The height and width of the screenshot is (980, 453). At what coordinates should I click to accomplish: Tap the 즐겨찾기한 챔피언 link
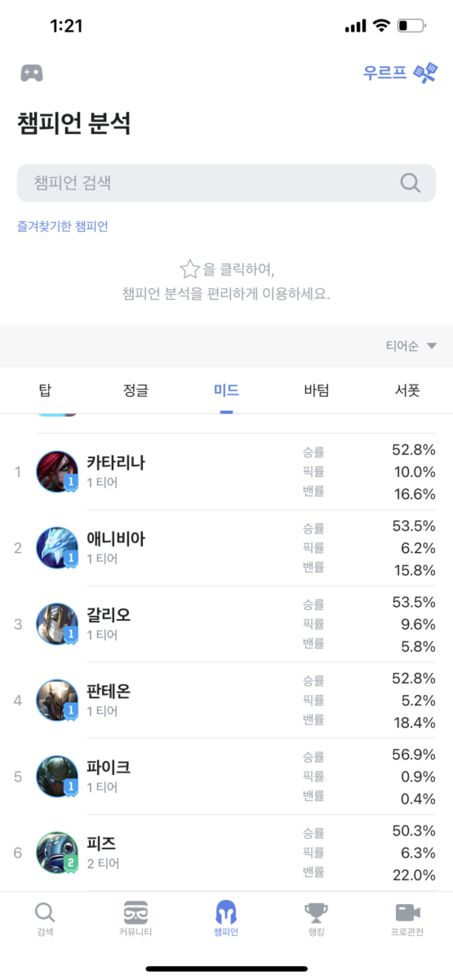coord(63,226)
